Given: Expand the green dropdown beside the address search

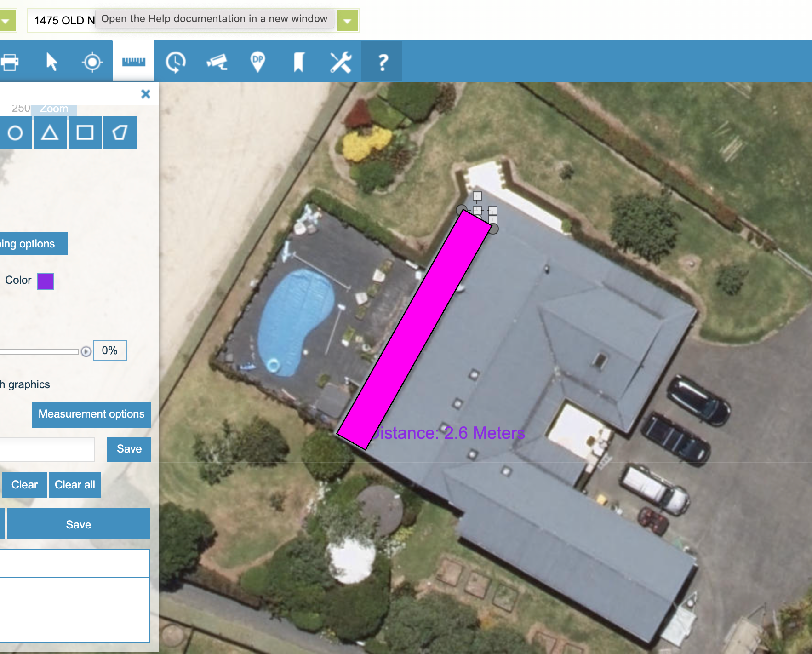Looking at the screenshot, I should click(347, 21).
